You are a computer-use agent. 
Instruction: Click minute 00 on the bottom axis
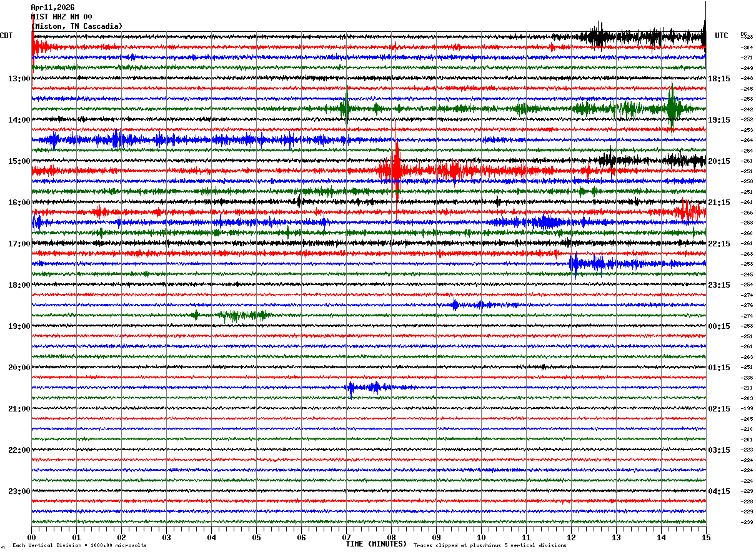pos(31,537)
